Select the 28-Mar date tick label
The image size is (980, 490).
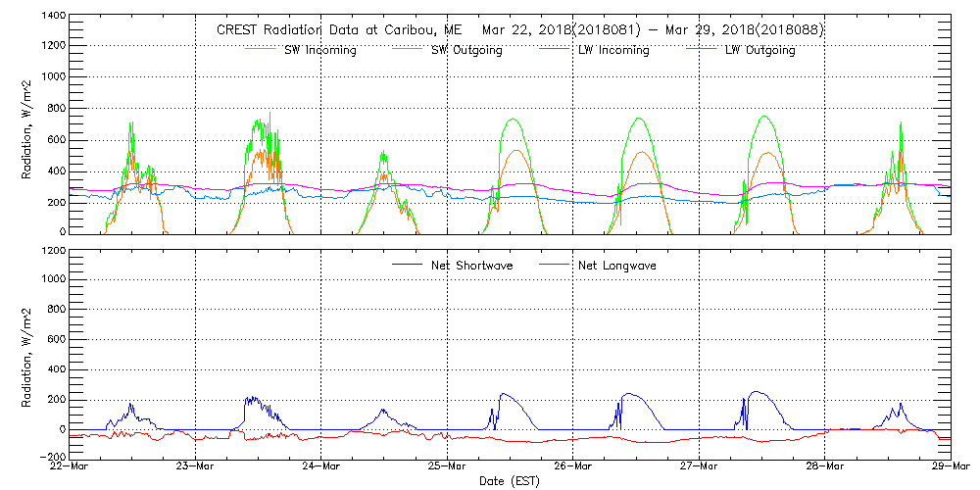pyautogui.click(x=824, y=466)
